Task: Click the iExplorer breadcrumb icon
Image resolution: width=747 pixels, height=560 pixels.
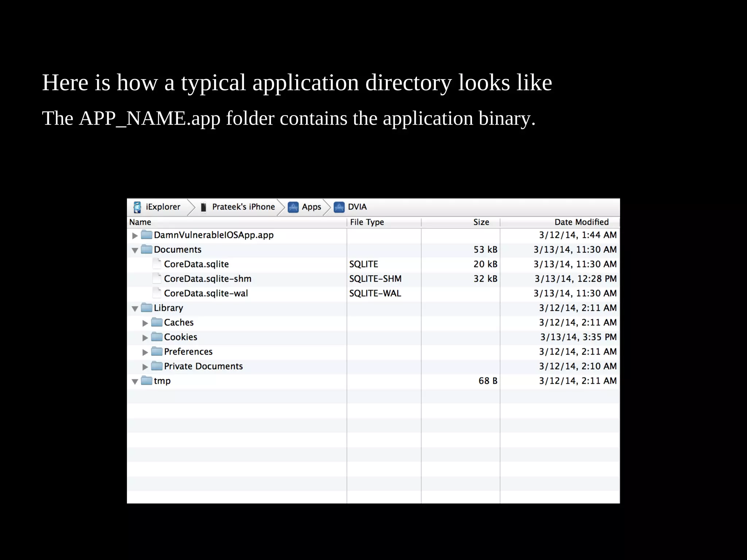Action: (137, 207)
